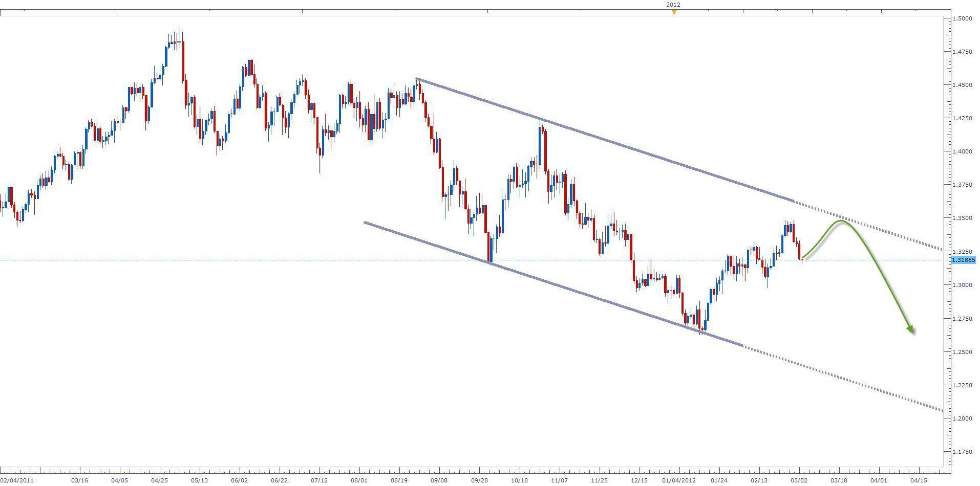The image size is (980, 486).
Task: Click the 05/13 date axis label
Action: click(199, 480)
